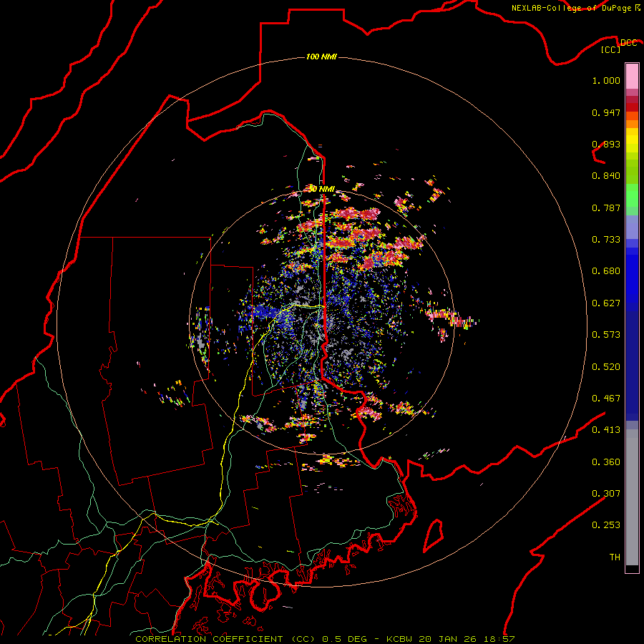
Task: Select the 0.467 scale label
Action: (x=606, y=399)
